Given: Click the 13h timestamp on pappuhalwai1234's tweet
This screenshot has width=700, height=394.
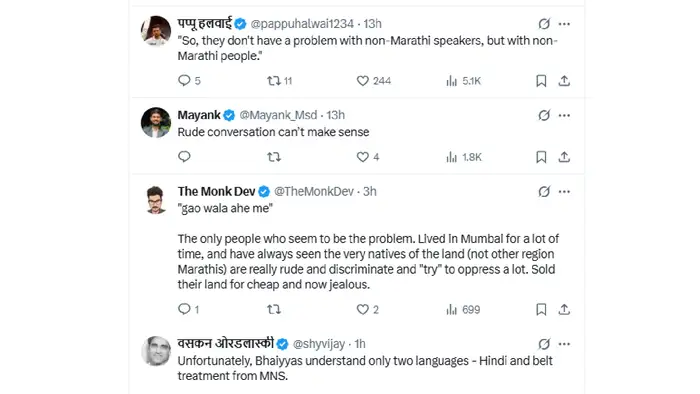Looking at the screenshot, I should (x=372, y=24).
